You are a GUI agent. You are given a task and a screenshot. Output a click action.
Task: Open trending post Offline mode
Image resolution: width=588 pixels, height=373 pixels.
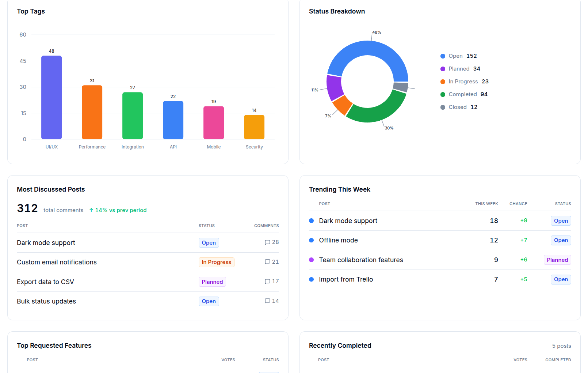(338, 240)
